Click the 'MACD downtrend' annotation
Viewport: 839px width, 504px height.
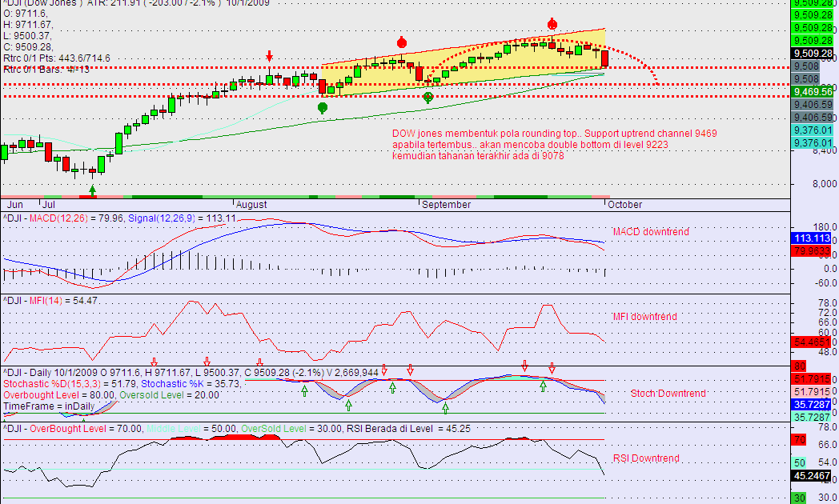tap(651, 231)
